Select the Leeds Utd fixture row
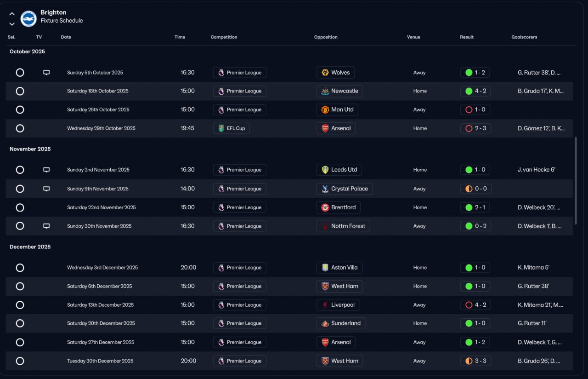This screenshot has height=379, width=588. click(x=20, y=170)
